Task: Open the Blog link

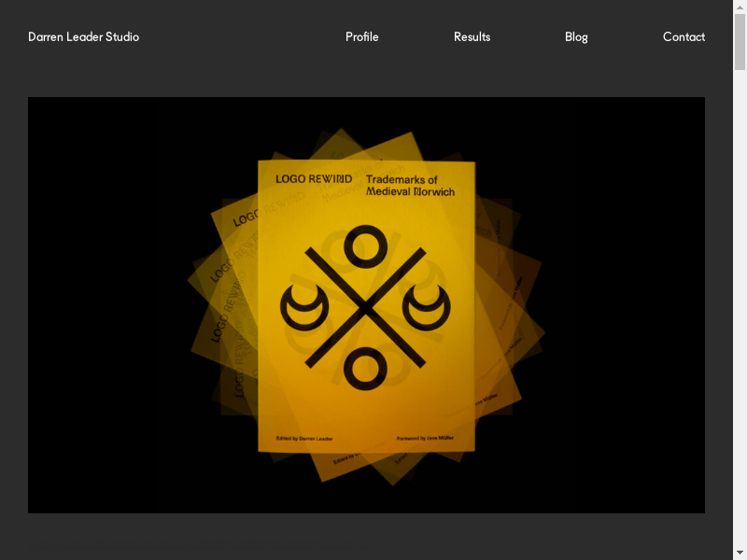Action: pyautogui.click(x=576, y=37)
